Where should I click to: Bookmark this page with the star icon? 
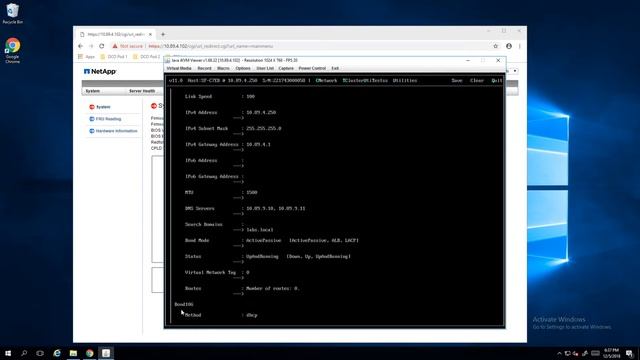[496, 46]
